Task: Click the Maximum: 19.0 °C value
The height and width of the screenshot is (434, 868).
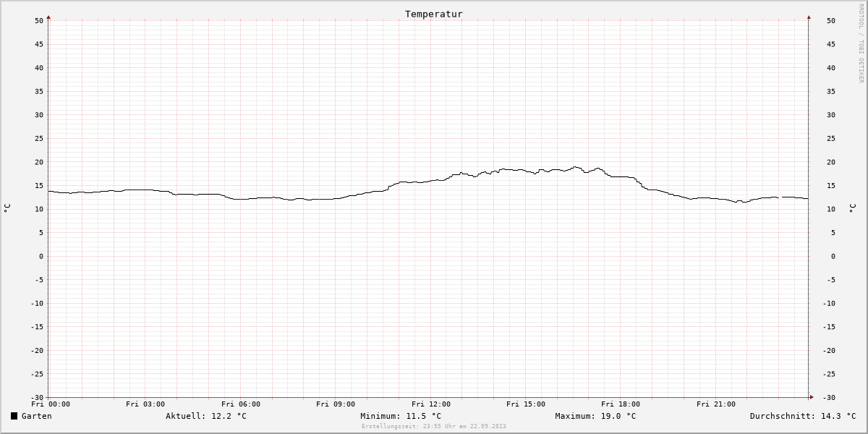Action: pyautogui.click(x=595, y=416)
